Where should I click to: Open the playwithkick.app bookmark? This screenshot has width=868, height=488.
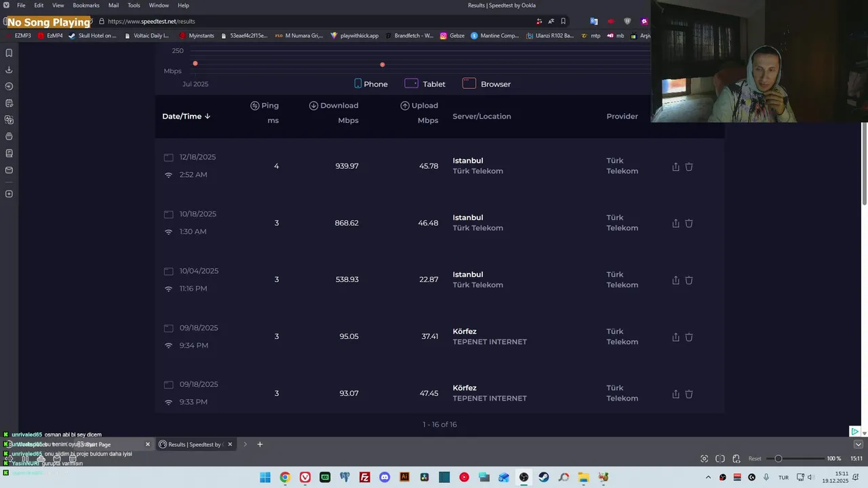pos(355,36)
